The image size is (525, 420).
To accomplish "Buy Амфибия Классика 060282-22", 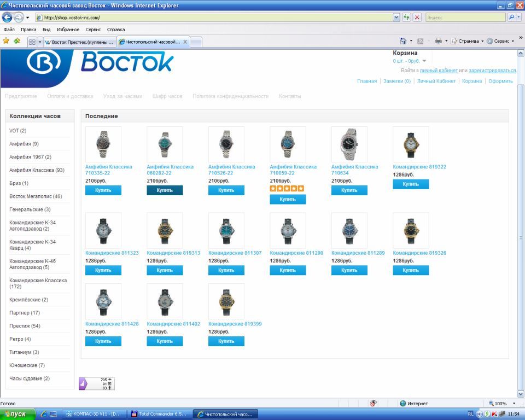I will pos(165,190).
